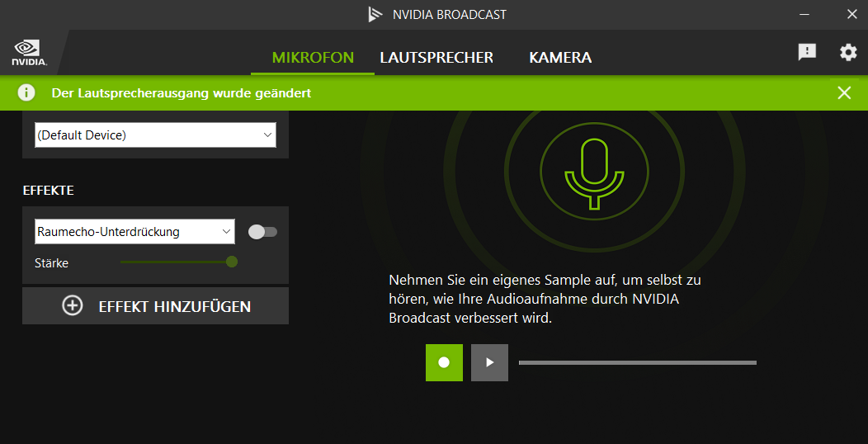Click the feedback speech bubble icon
The height and width of the screenshot is (444, 868).
[x=807, y=53]
